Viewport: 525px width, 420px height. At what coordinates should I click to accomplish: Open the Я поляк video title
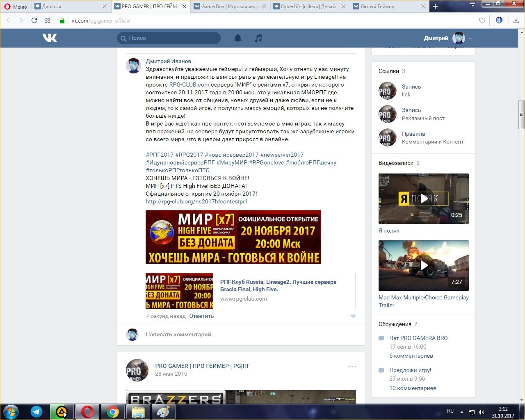pyautogui.click(x=389, y=231)
